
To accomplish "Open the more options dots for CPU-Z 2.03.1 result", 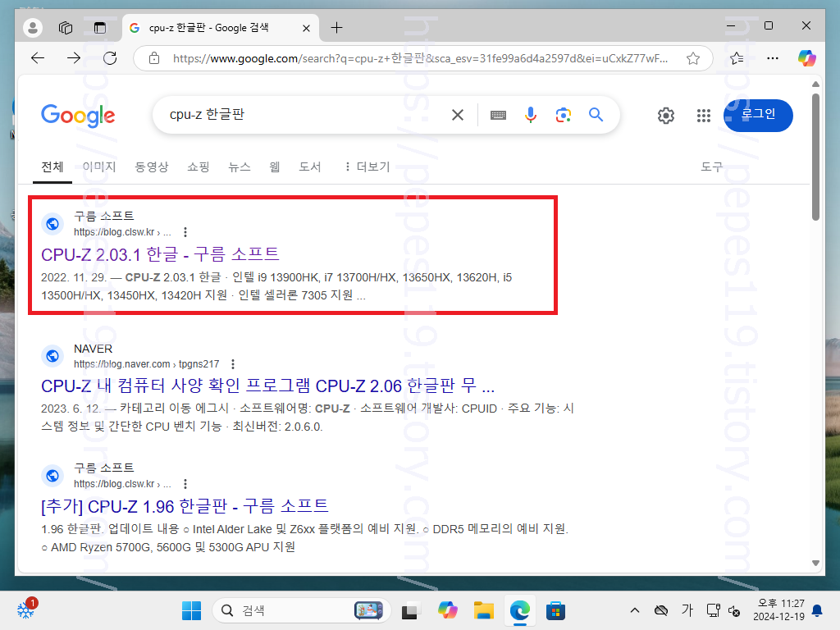I will pyautogui.click(x=185, y=232).
